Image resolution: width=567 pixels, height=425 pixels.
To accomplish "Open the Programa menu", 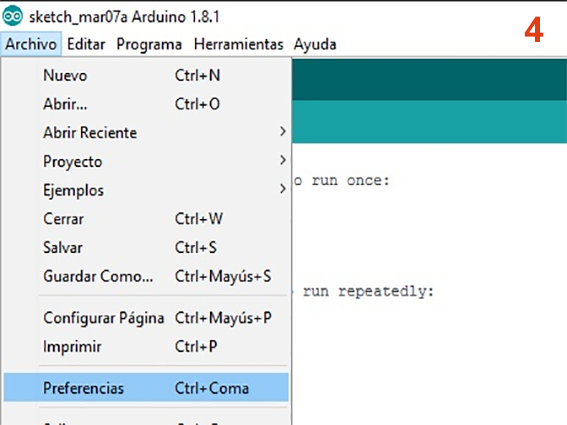I will [149, 44].
